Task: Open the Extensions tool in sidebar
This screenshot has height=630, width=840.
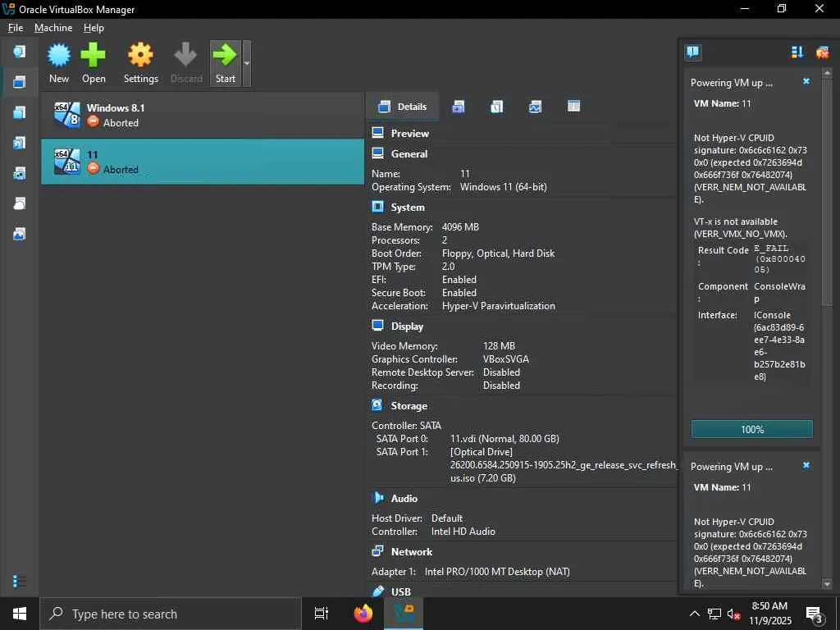Action: coord(20,112)
